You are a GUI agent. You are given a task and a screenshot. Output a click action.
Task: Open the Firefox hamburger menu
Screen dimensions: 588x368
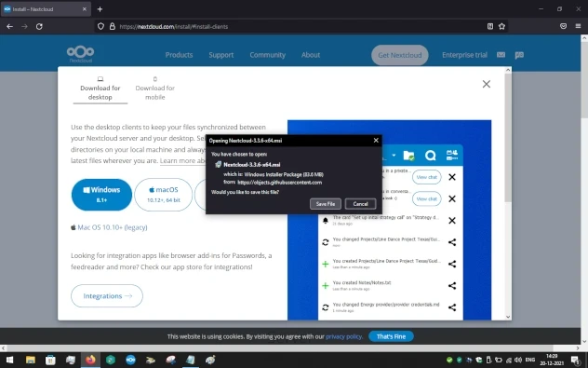click(x=578, y=26)
